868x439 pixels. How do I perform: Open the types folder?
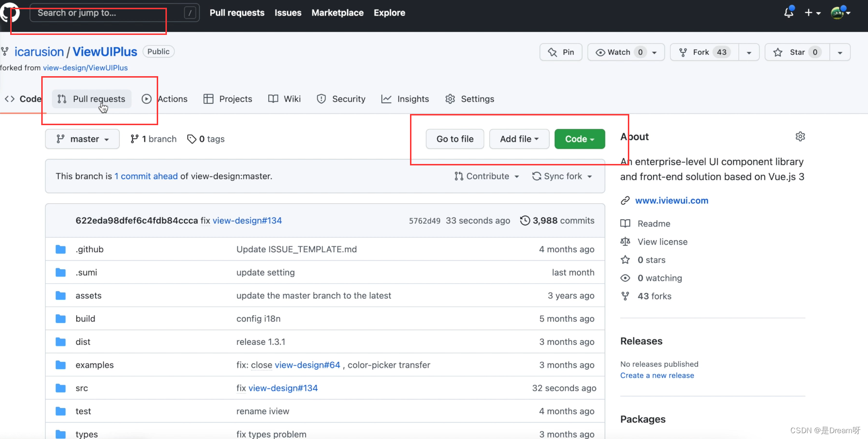point(86,434)
